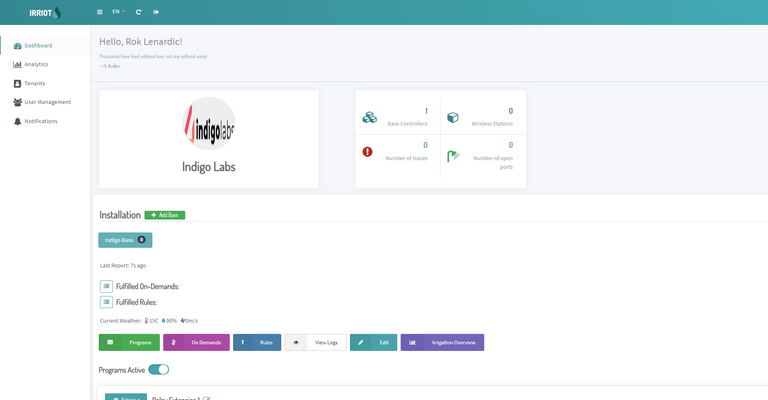768x400 pixels.
Task: Click the Indigo Labs logo image
Action: 209,123
